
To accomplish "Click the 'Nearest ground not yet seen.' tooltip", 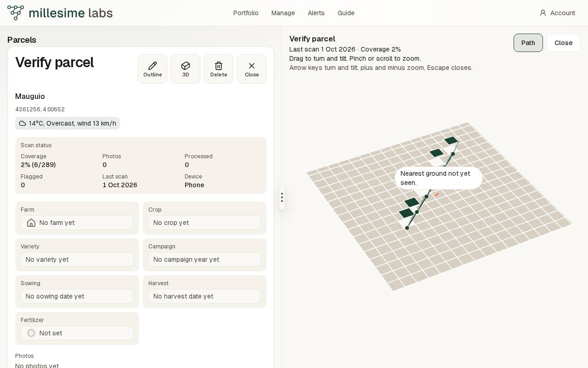I will pyautogui.click(x=439, y=178).
